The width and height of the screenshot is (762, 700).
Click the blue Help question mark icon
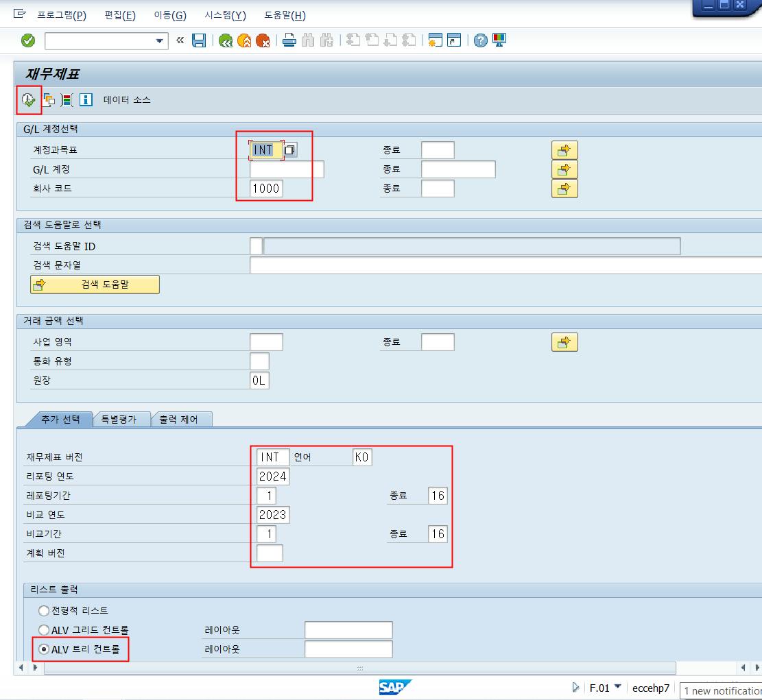point(480,40)
